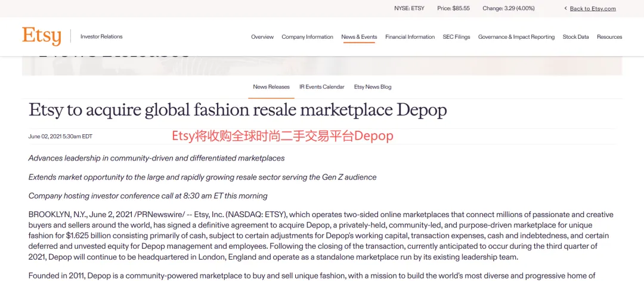
Task: Open the Back to Etsy.com link
Action: pos(593,8)
